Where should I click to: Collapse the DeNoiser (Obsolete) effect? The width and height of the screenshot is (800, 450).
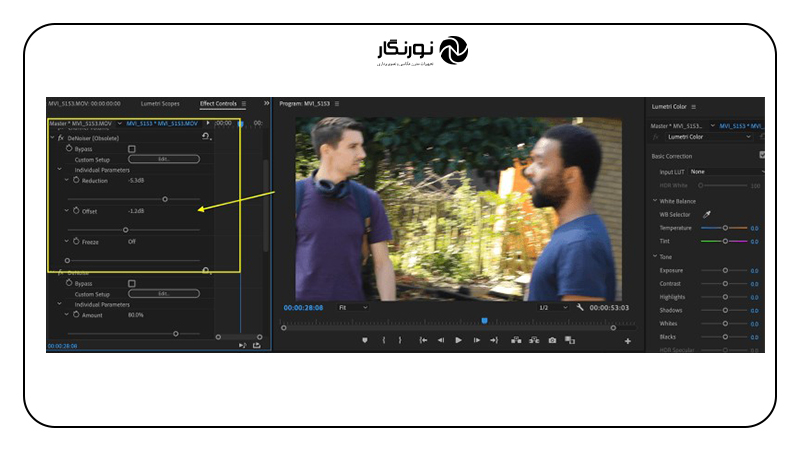tap(53, 138)
